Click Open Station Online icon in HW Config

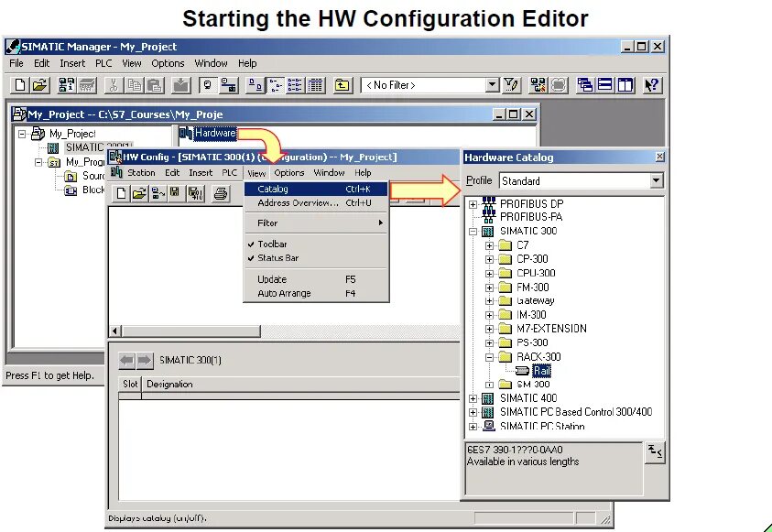point(158,193)
